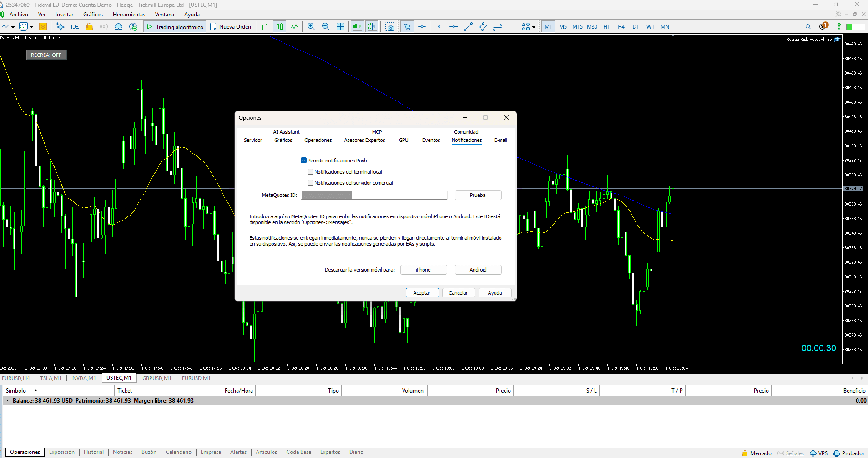Open the Historial tab in toolbox
Viewport: 868px width, 458px height.
click(x=94, y=452)
